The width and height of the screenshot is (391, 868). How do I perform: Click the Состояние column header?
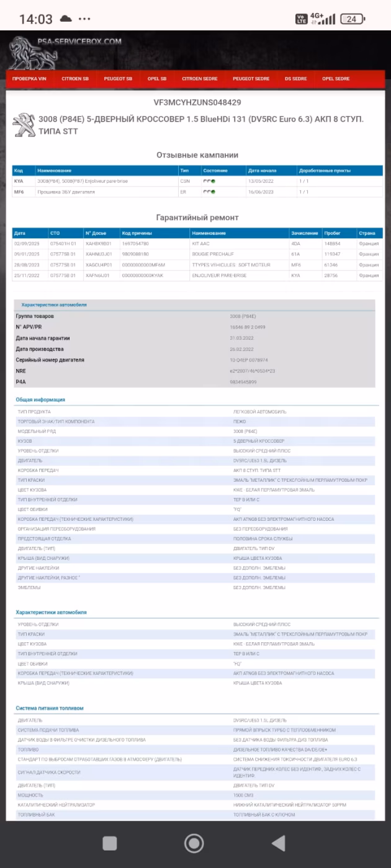click(x=215, y=170)
